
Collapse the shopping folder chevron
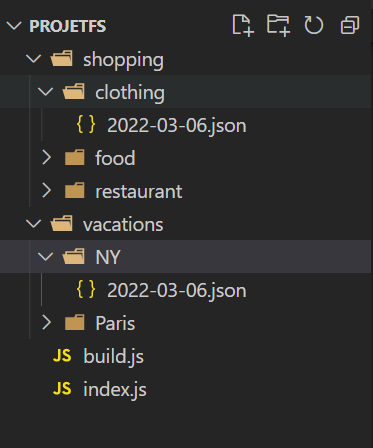click(33, 59)
